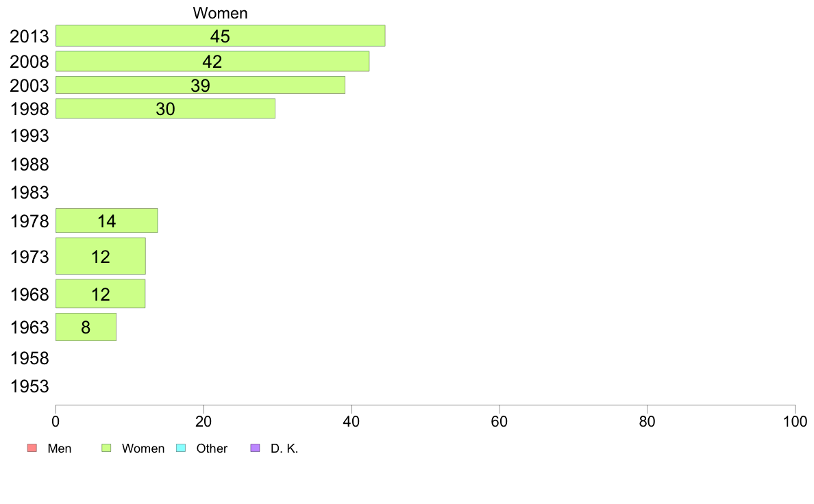The height and width of the screenshot is (504, 814).
Task: Select the 2003 bar showing 39
Action: [x=200, y=85]
